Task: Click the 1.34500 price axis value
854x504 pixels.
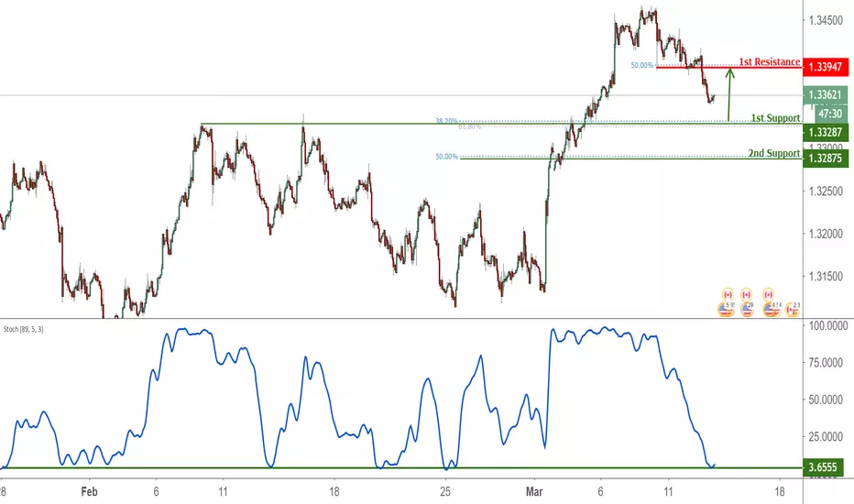Action: (x=826, y=21)
